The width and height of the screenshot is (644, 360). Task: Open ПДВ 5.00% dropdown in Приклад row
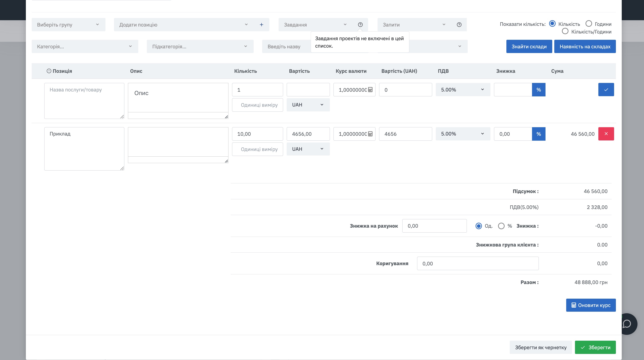coord(463,134)
